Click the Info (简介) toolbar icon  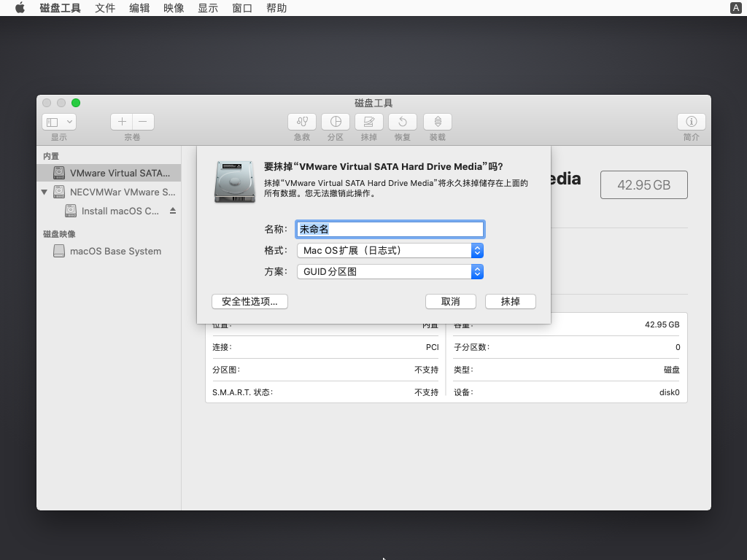[692, 122]
